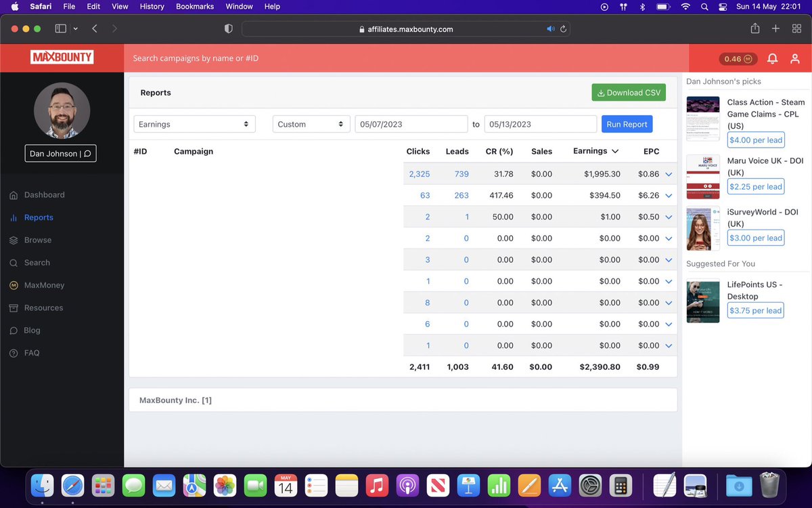Open the Earnings report type dropdown

[x=194, y=124]
